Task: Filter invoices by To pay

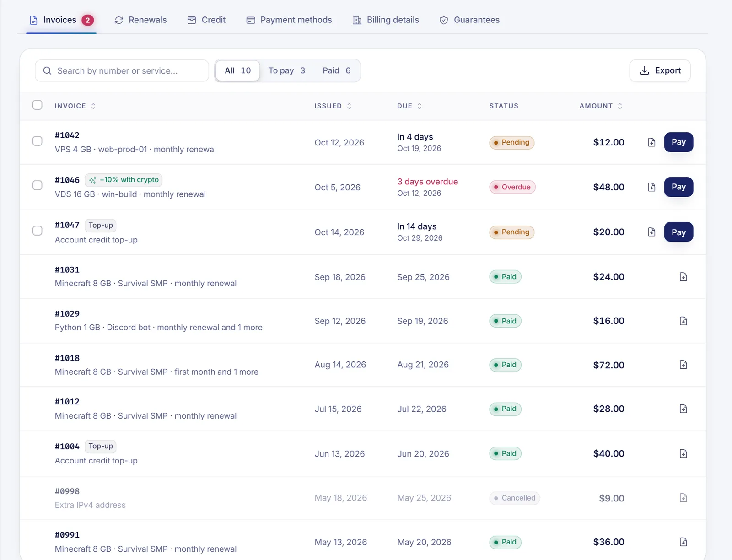Action: pyautogui.click(x=287, y=71)
